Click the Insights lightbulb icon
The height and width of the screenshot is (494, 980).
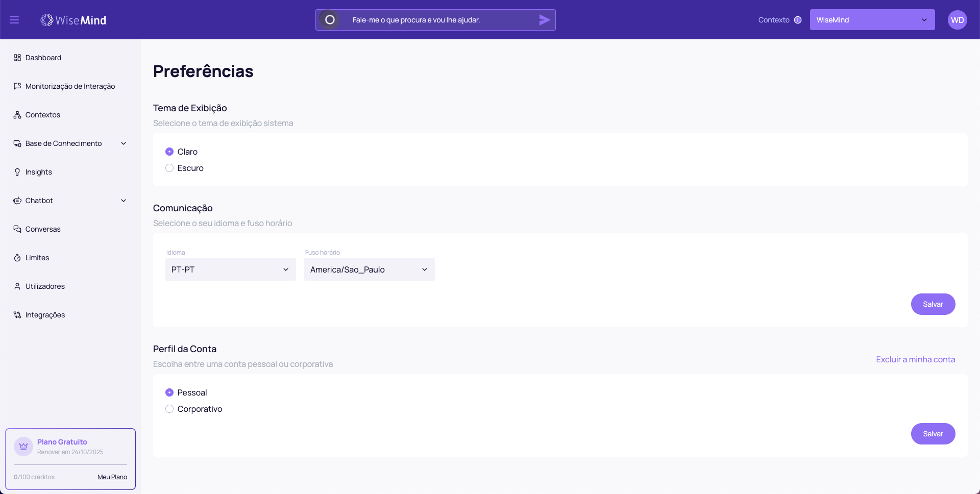coord(17,172)
